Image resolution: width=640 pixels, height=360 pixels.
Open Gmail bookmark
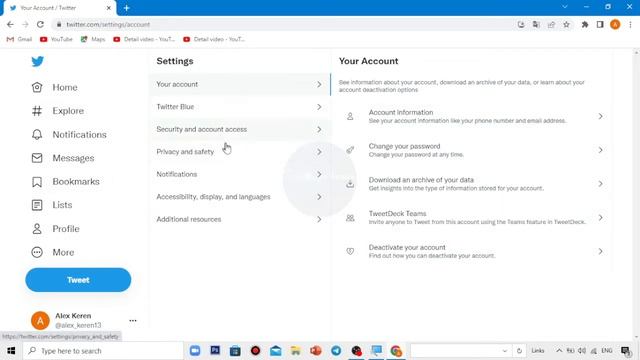point(19,39)
